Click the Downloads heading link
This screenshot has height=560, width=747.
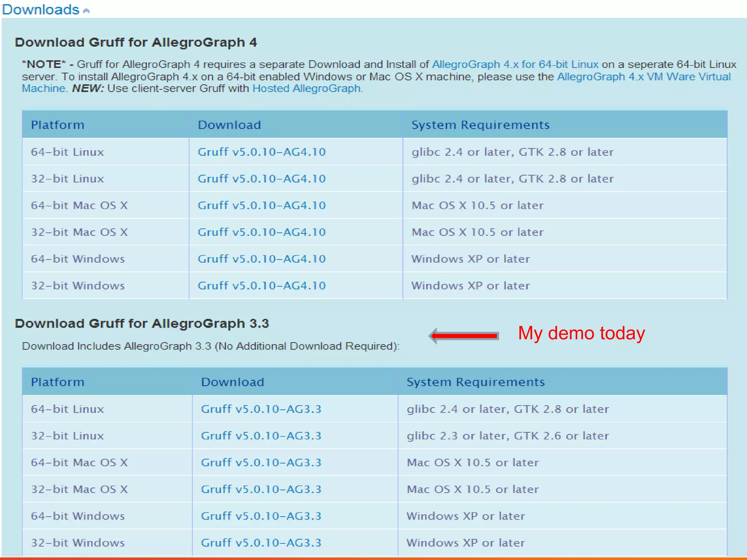pos(40,9)
